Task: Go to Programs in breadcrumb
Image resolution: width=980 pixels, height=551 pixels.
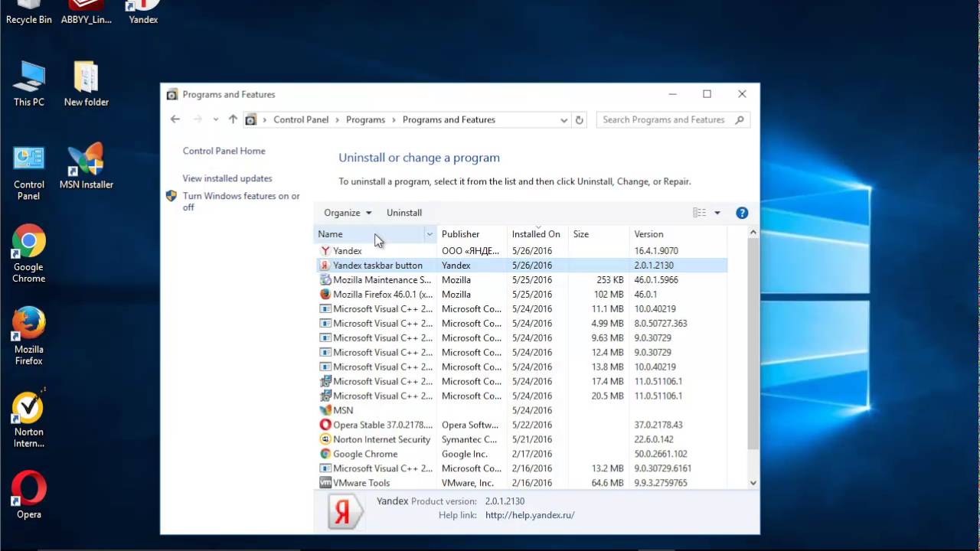Action: pos(365,120)
